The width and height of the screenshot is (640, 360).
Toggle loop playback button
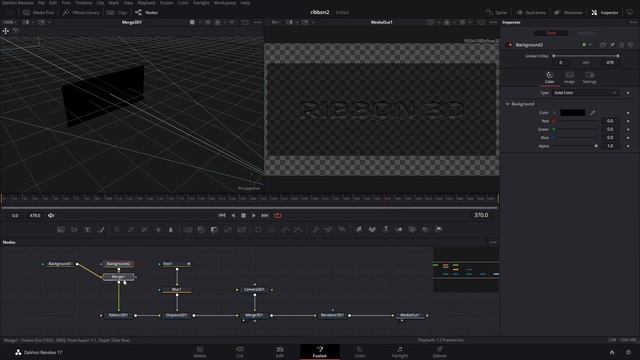[278, 216]
